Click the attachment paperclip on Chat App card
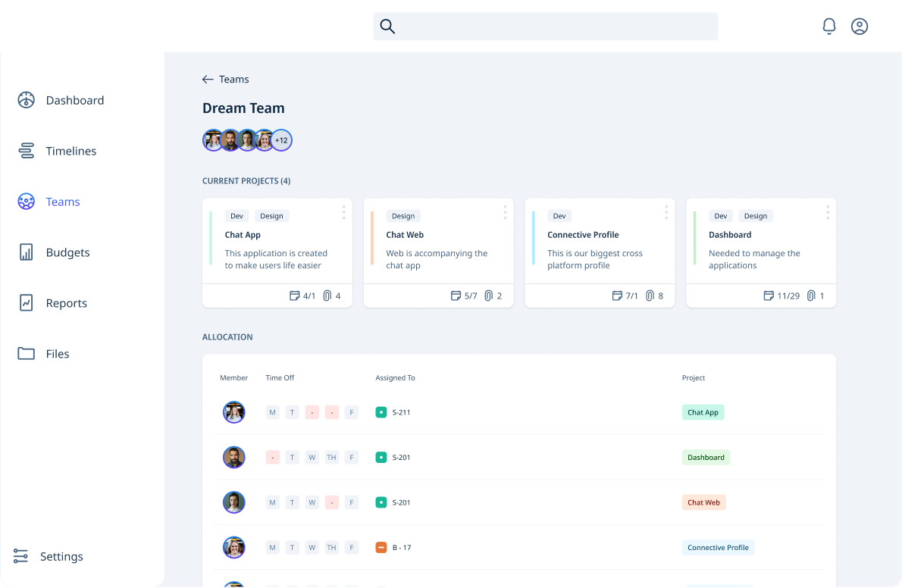This screenshot has height=588, width=902. tap(327, 296)
